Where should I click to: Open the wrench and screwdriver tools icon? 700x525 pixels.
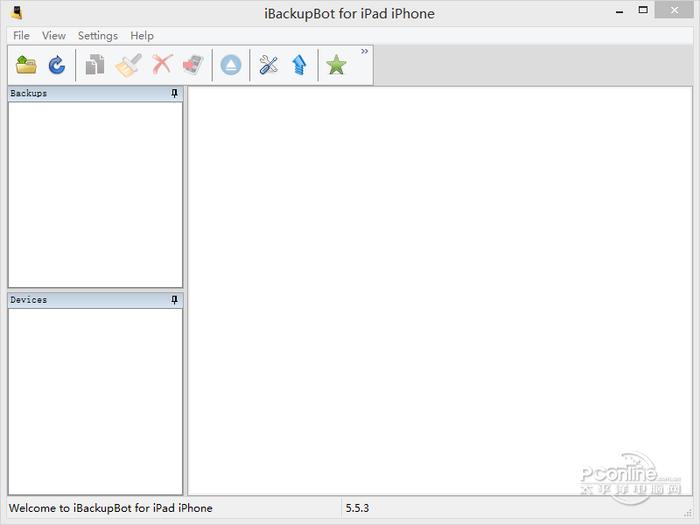pos(268,65)
